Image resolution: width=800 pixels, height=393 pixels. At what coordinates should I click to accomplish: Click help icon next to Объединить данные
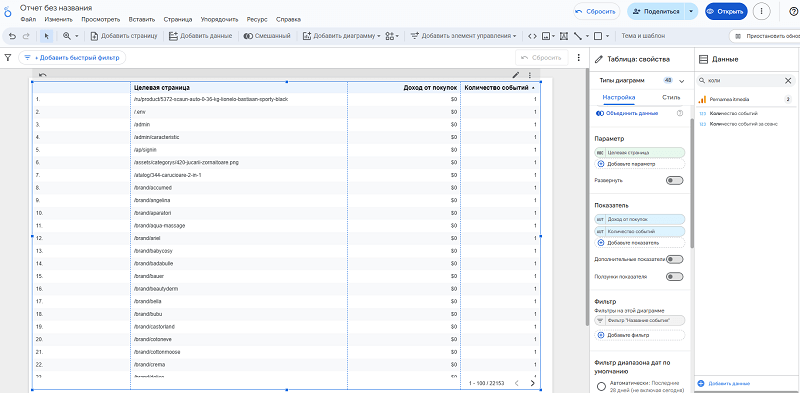680,113
